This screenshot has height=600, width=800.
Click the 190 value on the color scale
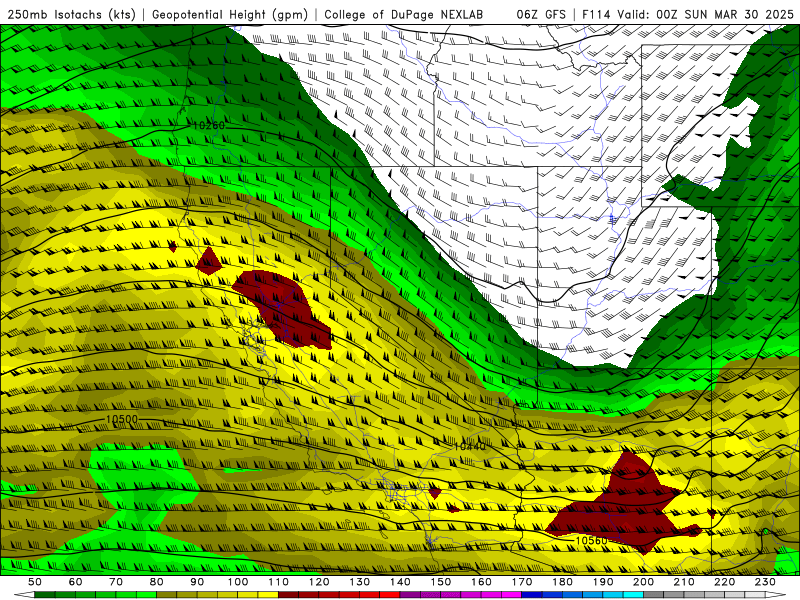(603, 582)
